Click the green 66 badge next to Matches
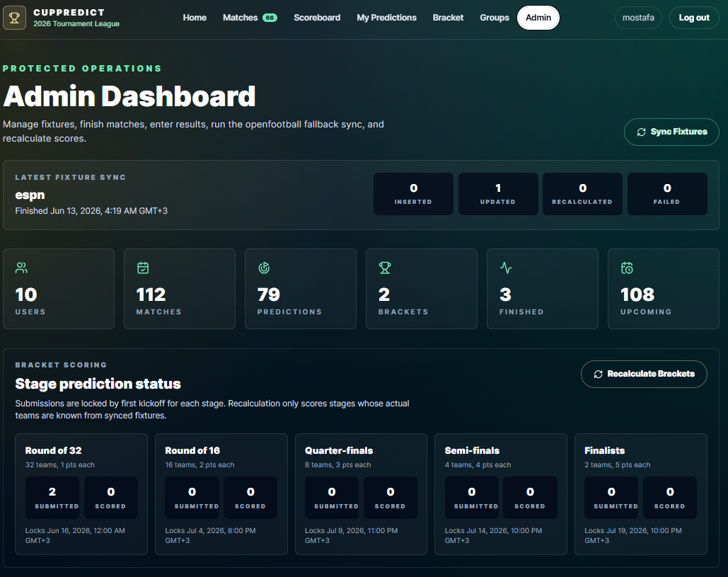 (x=270, y=18)
